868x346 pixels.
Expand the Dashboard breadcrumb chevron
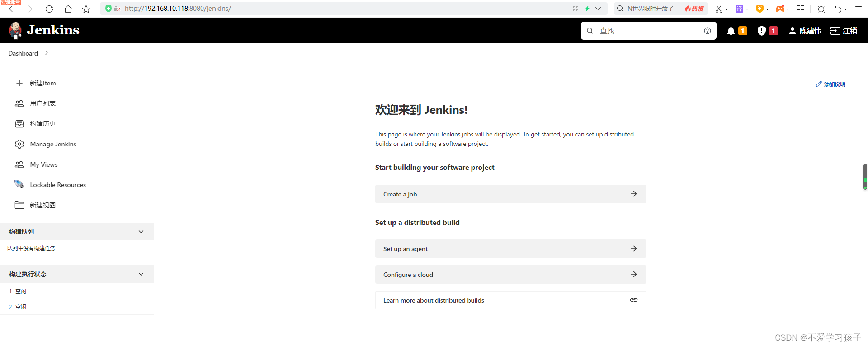46,53
